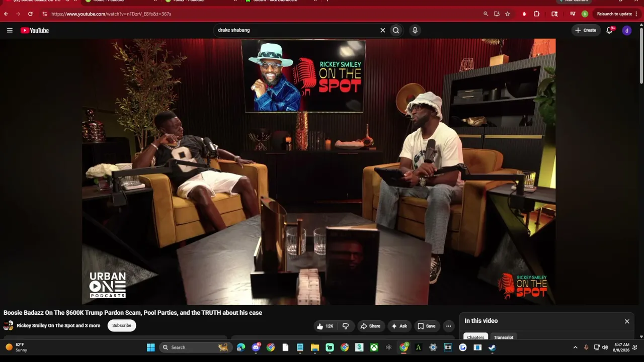Save the video to a playlist

coord(427,326)
